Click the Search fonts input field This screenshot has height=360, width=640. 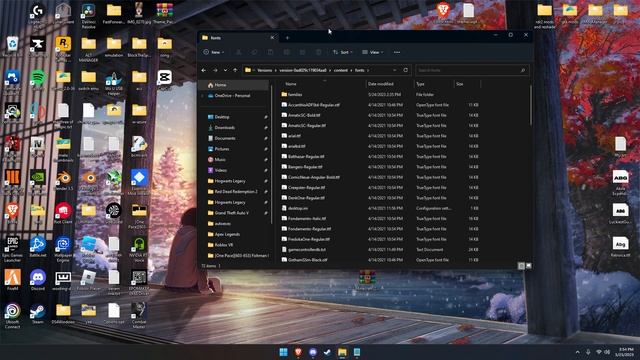[472, 70]
